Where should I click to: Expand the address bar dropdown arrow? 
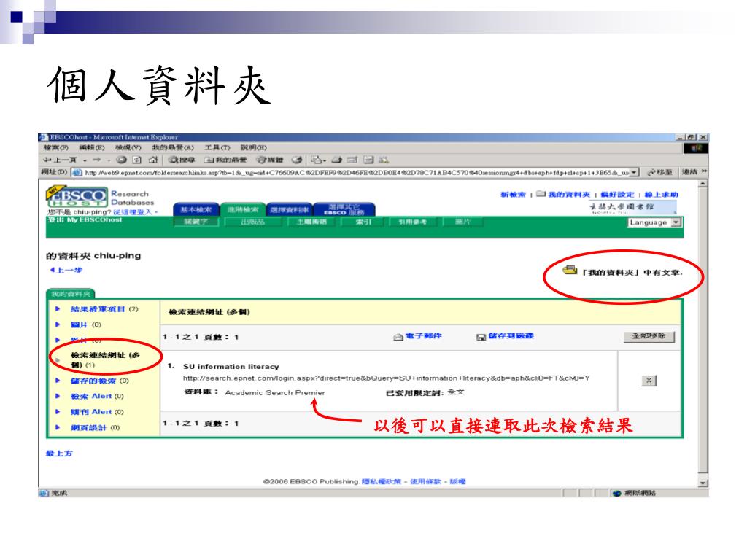tap(634, 172)
